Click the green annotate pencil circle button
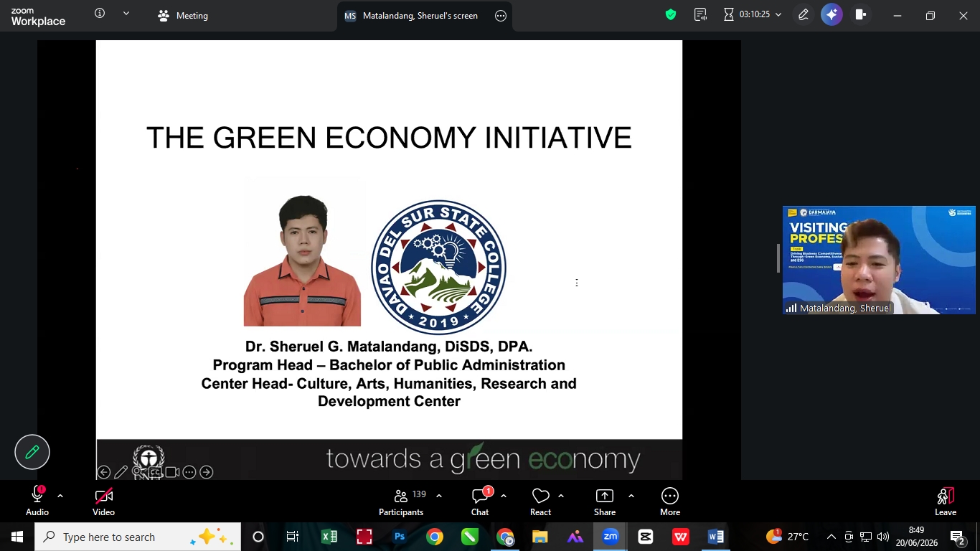The height and width of the screenshot is (551, 980). [x=32, y=452]
